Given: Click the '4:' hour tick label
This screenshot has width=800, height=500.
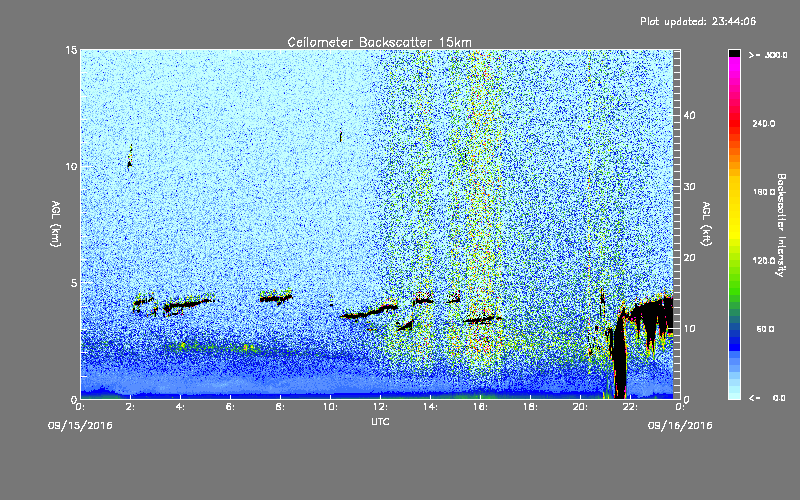Looking at the screenshot, I should 180,407.
